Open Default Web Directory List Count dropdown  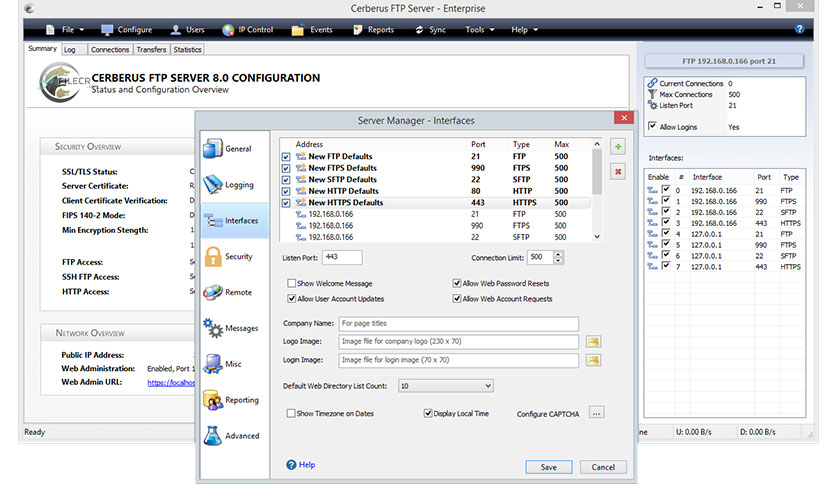pos(446,385)
